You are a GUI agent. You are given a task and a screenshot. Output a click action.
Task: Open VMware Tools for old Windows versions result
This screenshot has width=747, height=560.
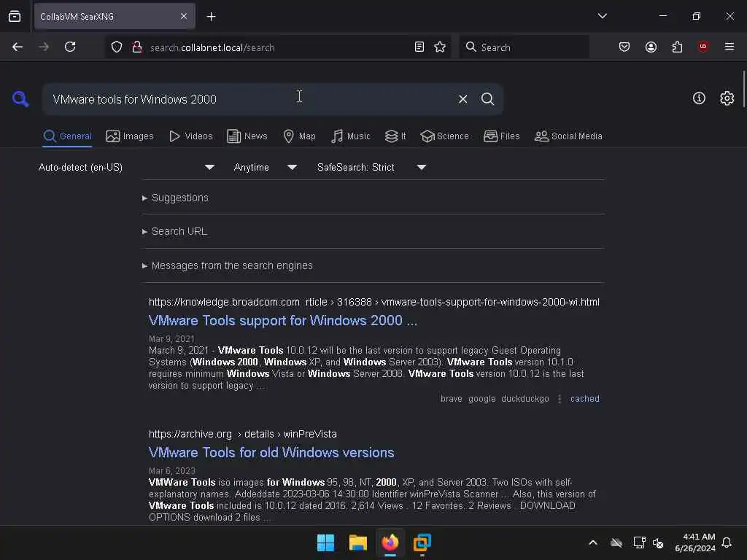tap(271, 452)
